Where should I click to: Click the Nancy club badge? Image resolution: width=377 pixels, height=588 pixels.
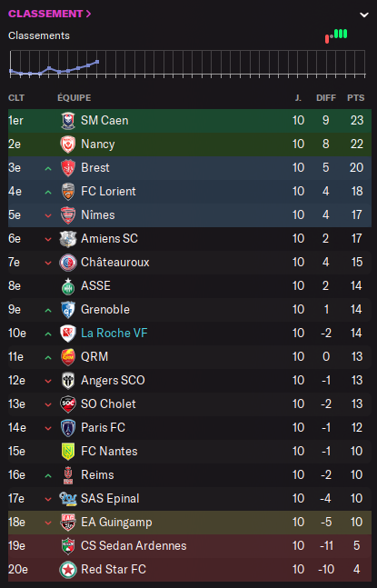[68, 145]
